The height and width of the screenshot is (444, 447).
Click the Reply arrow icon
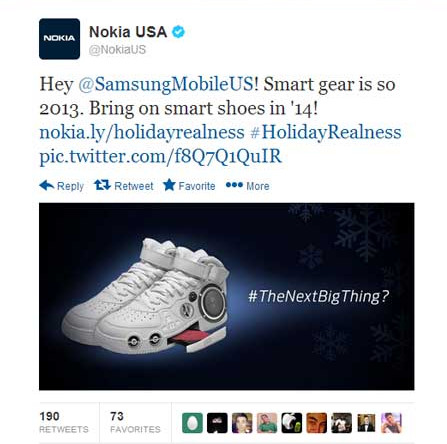[x=46, y=185]
